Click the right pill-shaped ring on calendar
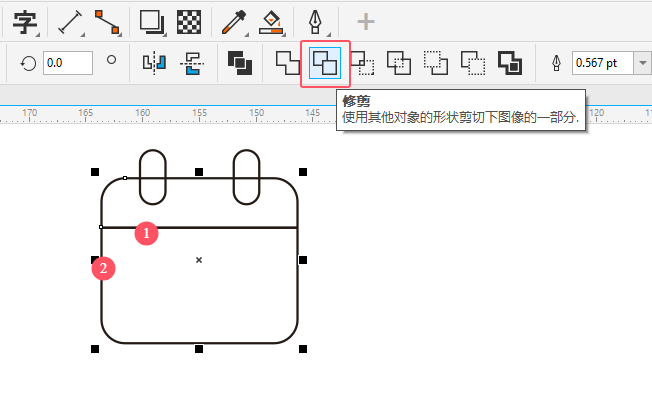The height and width of the screenshot is (402, 652). click(x=247, y=177)
